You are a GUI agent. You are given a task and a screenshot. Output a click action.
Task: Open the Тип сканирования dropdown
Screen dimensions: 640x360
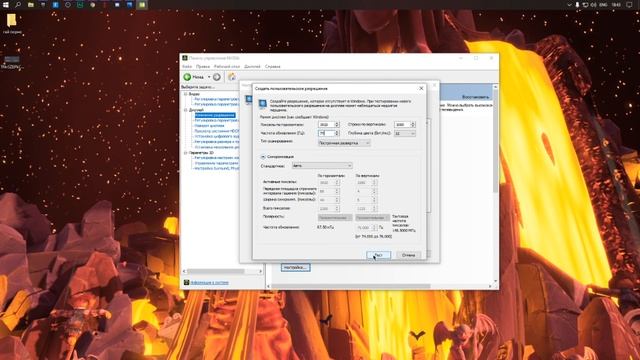point(344,143)
